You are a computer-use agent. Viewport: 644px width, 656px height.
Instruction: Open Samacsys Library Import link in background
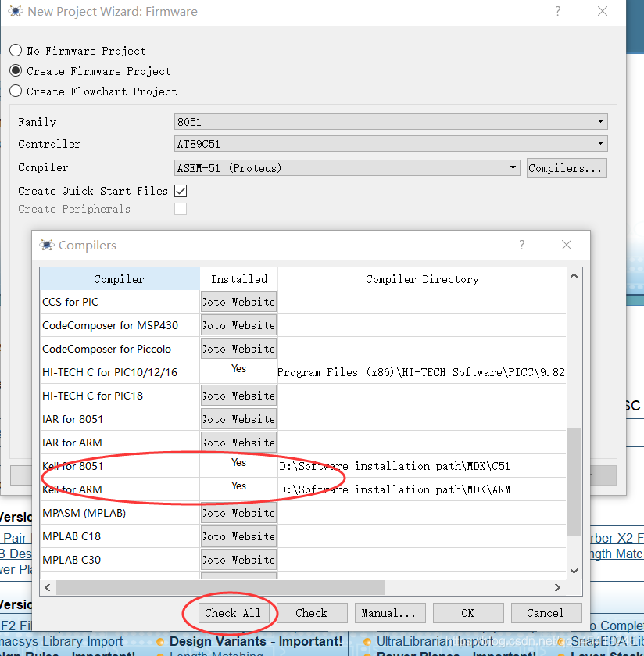pyautogui.click(x=61, y=641)
